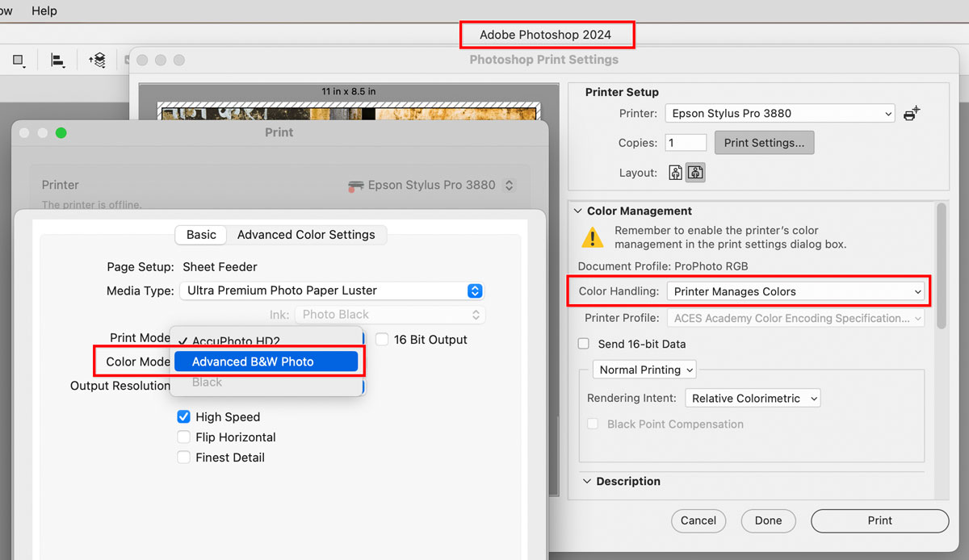This screenshot has width=969, height=560.
Task: Click the Print Settings button
Action: 763,142
